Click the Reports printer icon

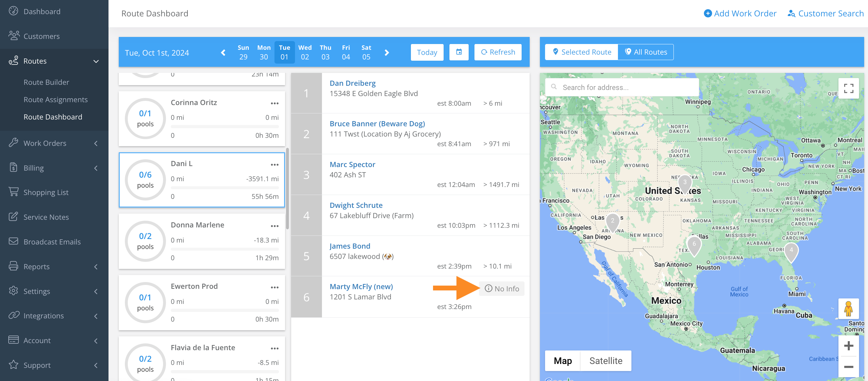coord(13,266)
